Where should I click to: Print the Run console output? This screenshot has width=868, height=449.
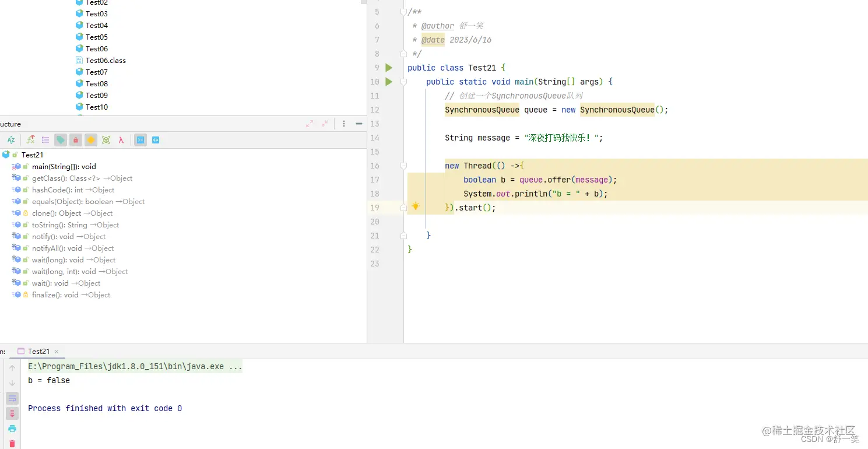(x=12, y=429)
